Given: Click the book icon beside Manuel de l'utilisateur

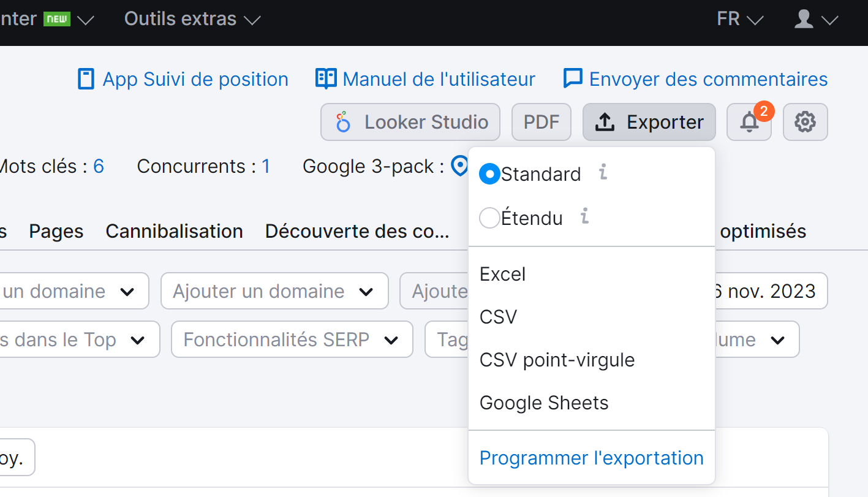Looking at the screenshot, I should 325,78.
